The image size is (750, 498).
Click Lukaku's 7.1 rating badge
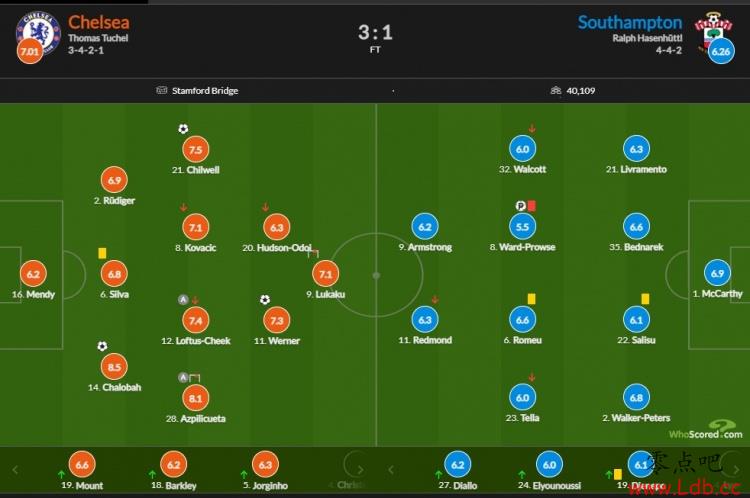[x=325, y=274]
